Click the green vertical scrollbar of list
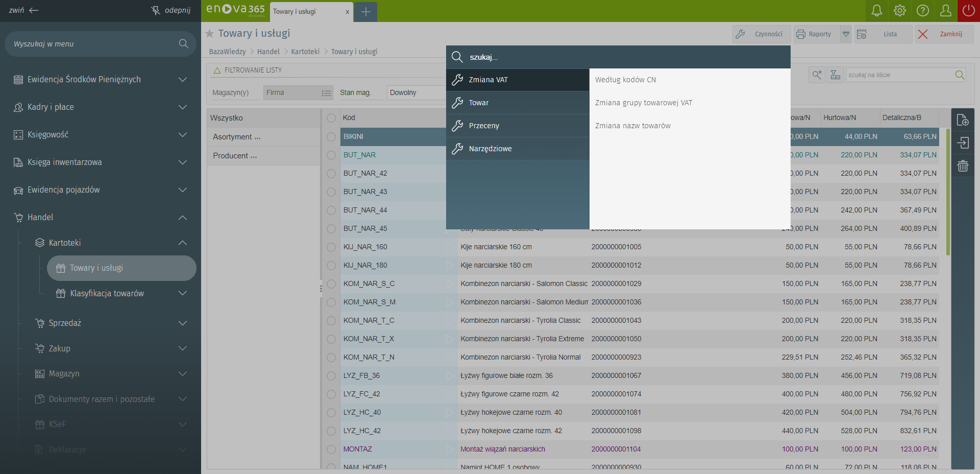 (x=948, y=192)
